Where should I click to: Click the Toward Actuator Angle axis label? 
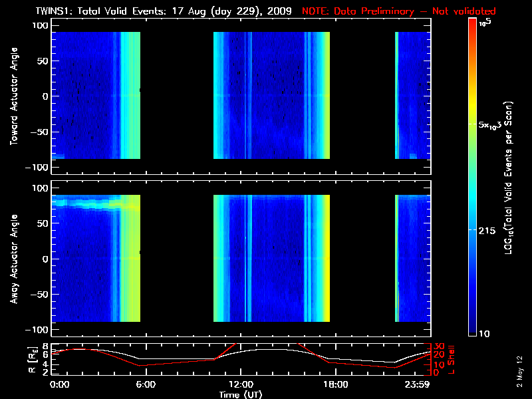(12, 96)
